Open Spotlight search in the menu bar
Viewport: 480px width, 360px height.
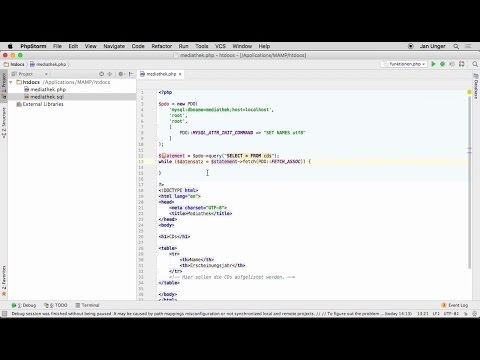click(x=456, y=46)
